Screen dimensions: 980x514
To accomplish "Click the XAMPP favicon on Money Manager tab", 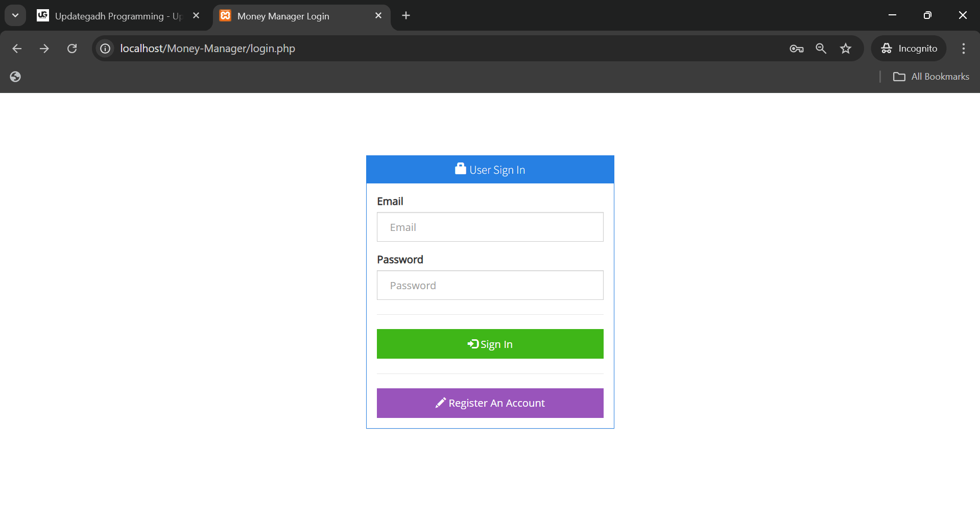I will click(x=225, y=16).
